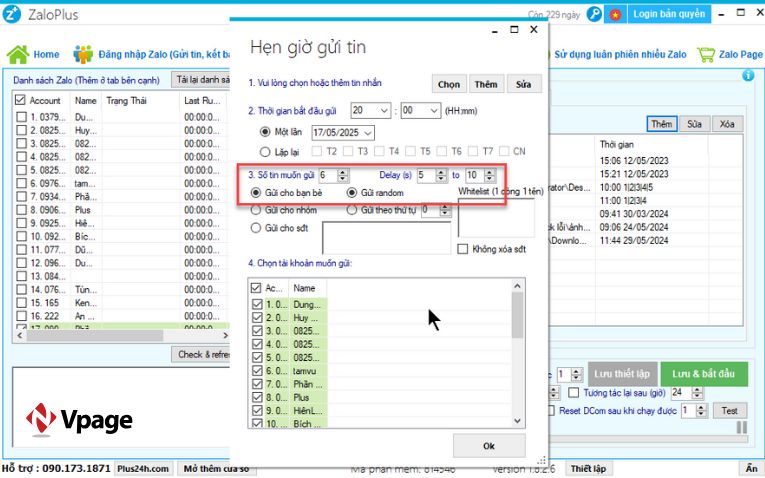Click the dialog account list scrollbar thumb
The image size is (765, 478).
[518, 315]
